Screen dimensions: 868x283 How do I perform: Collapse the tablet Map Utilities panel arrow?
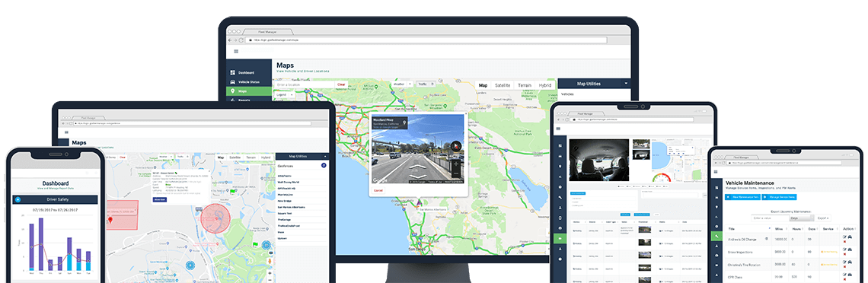325,156
